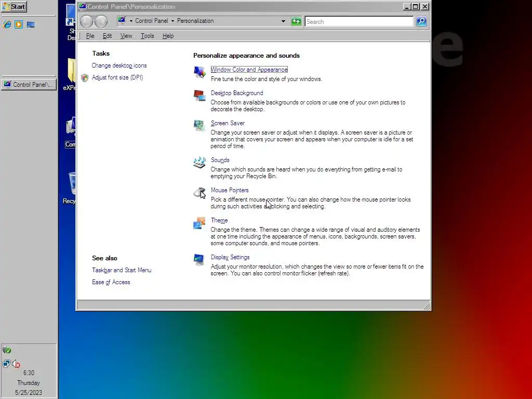
Task: Open the View menu
Action: click(x=126, y=36)
